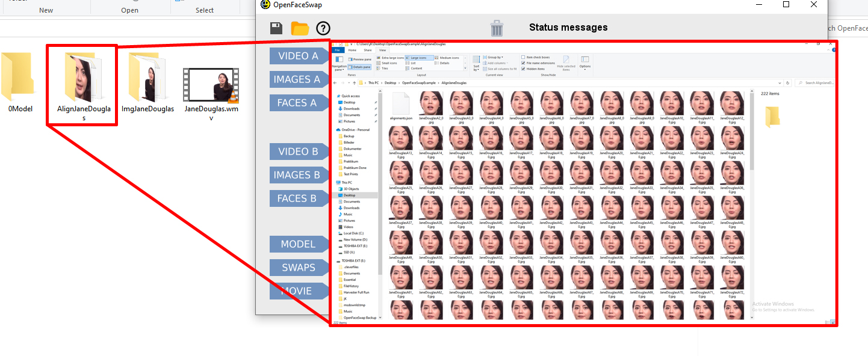Viewport: 868px width, 356px height.
Task: Toggle the Item check boxes checkbox
Action: point(523,57)
